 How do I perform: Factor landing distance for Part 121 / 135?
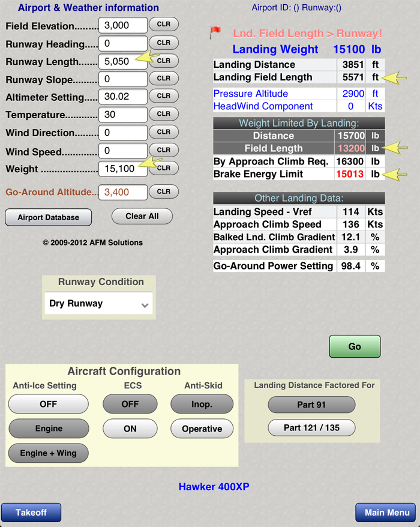coord(311,427)
